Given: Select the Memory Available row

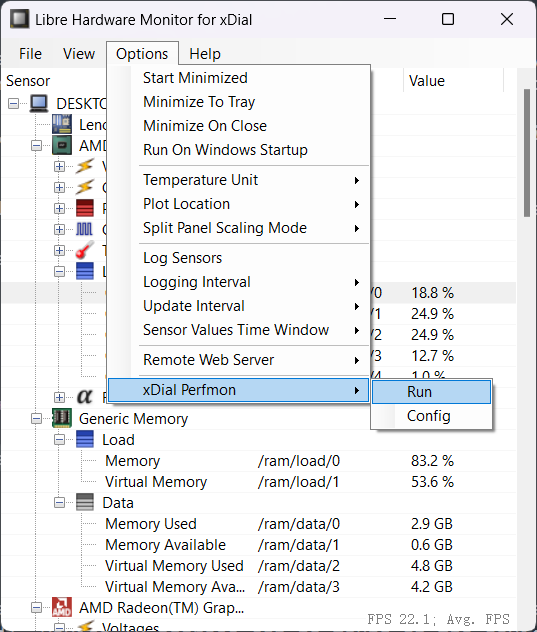Looking at the screenshot, I should pyautogui.click(x=258, y=545).
